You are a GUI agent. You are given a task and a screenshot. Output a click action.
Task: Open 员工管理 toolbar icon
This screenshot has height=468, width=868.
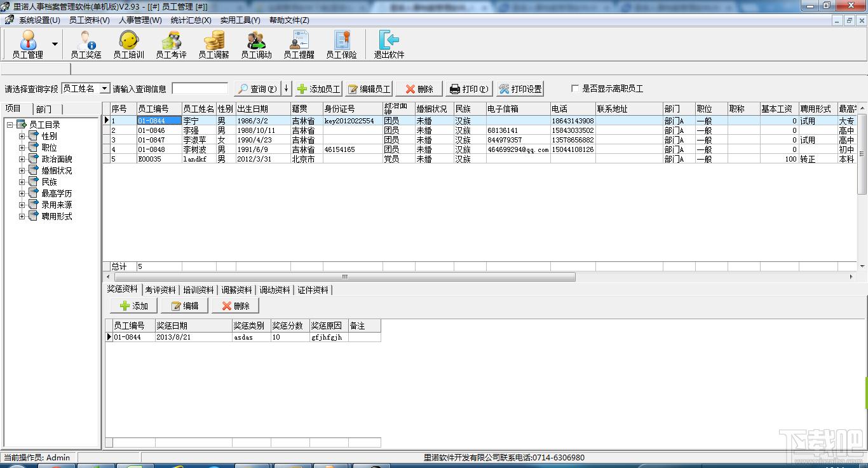click(x=27, y=44)
